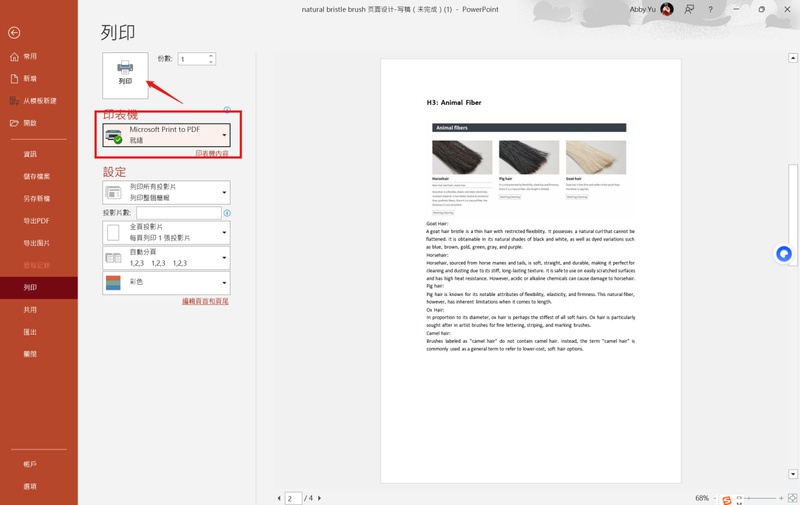The image size is (800, 505).
Task: Choose 另存新檔 in the sidebar
Action: 39,198
